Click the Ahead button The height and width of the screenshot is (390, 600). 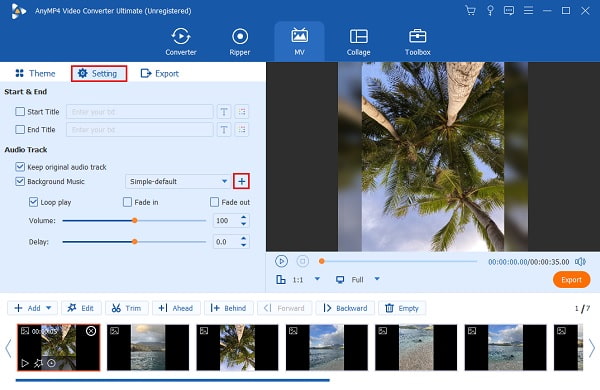[176, 308]
